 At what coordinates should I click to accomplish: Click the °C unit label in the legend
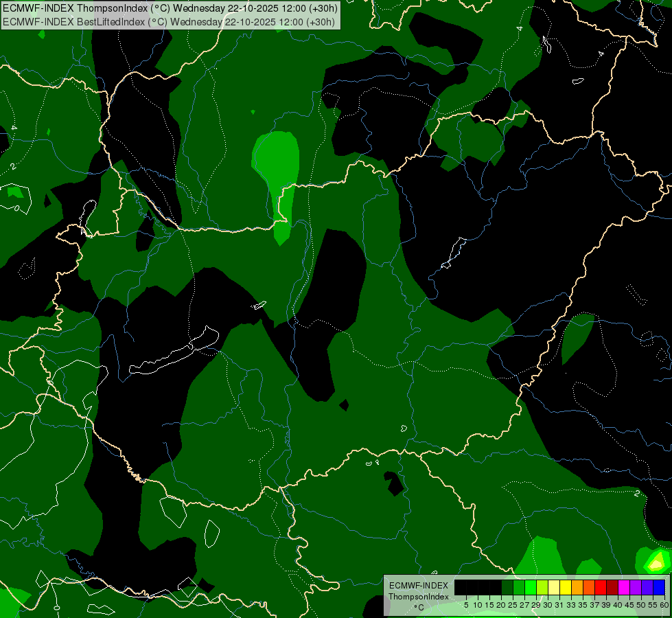419,607
